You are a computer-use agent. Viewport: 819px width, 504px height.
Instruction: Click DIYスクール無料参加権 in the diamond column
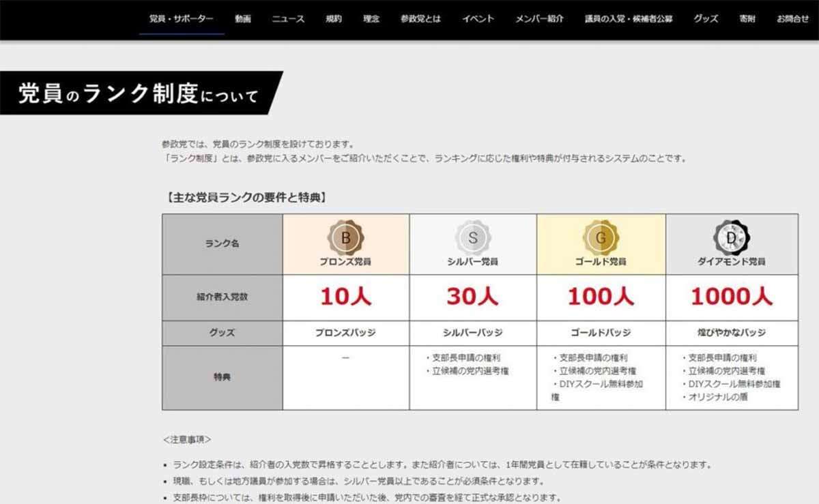click(731, 384)
